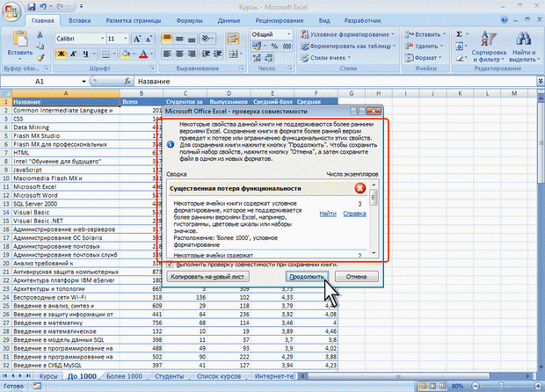Apply percent style format
Image resolution: width=545 pixels, height=392 pixels.
274,46
